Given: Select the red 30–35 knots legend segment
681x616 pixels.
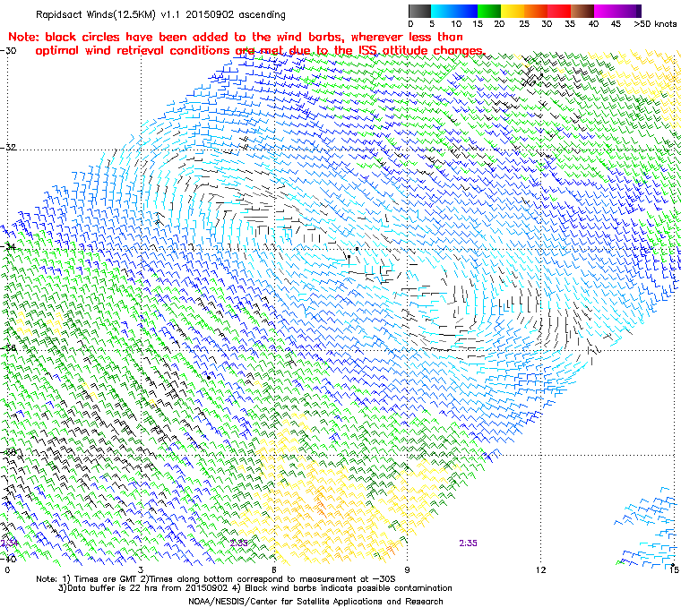Looking at the screenshot, I should [x=559, y=11].
